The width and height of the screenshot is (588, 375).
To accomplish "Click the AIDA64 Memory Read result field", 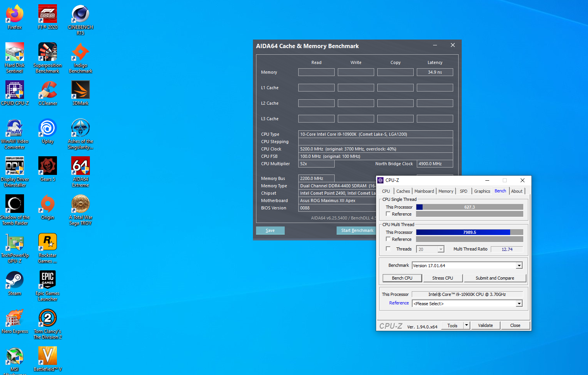I will pyautogui.click(x=316, y=72).
